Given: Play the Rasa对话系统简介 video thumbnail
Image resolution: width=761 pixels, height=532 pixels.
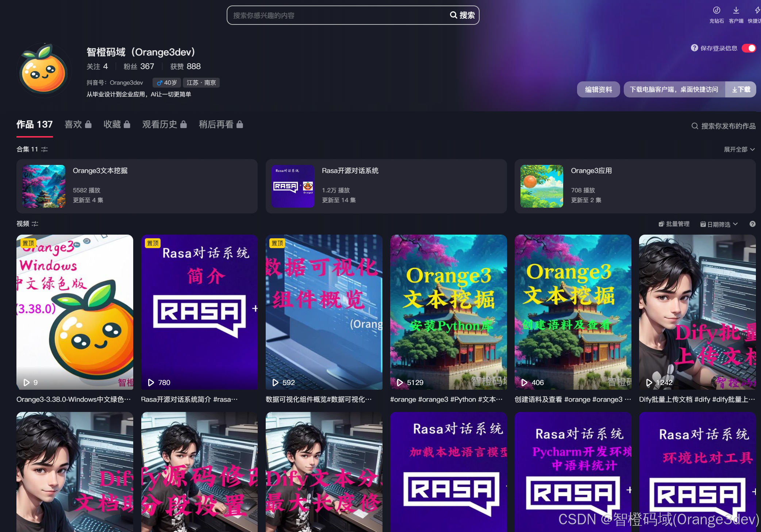Looking at the screenshot, I should pyautogui.click(x=199, y=312).
